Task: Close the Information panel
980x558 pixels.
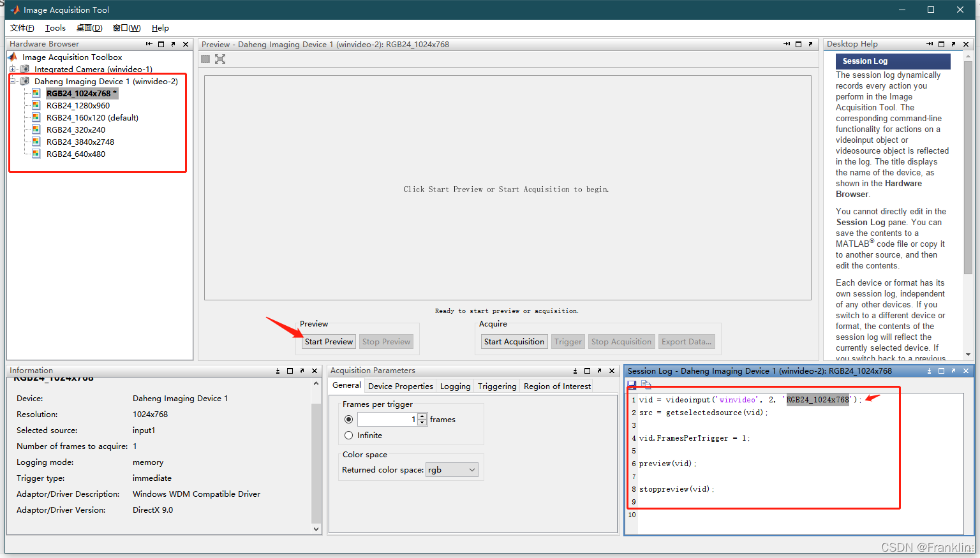Action: pyautogui.click(x=315, y=371)
